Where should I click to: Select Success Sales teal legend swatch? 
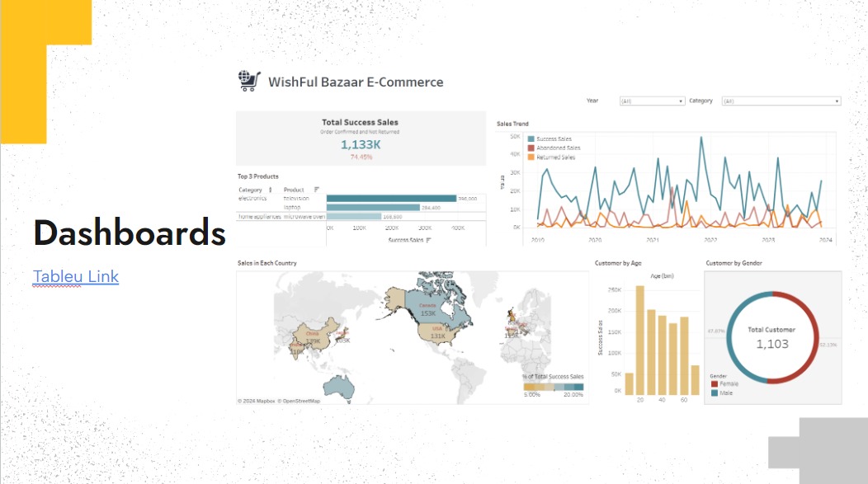coord(531,139)
